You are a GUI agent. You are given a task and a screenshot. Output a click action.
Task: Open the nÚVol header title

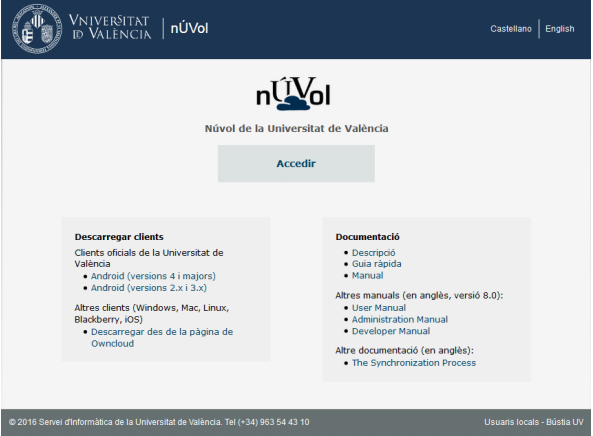[189, 28]
